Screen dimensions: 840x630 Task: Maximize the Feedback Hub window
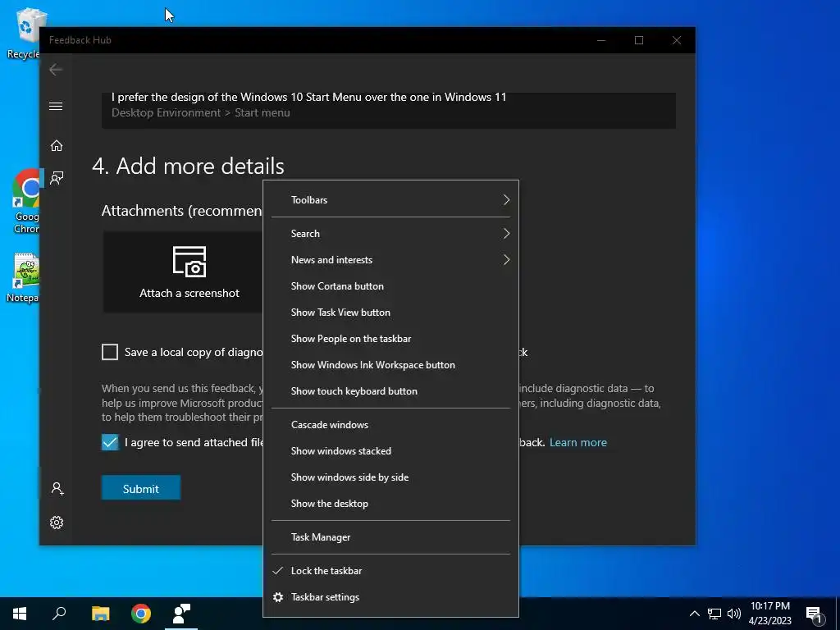(x=638, y=40)
